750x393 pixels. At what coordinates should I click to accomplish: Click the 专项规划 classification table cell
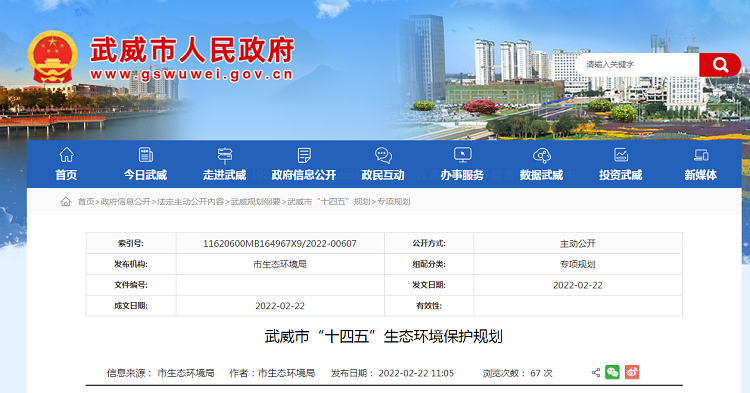[578, 264]
